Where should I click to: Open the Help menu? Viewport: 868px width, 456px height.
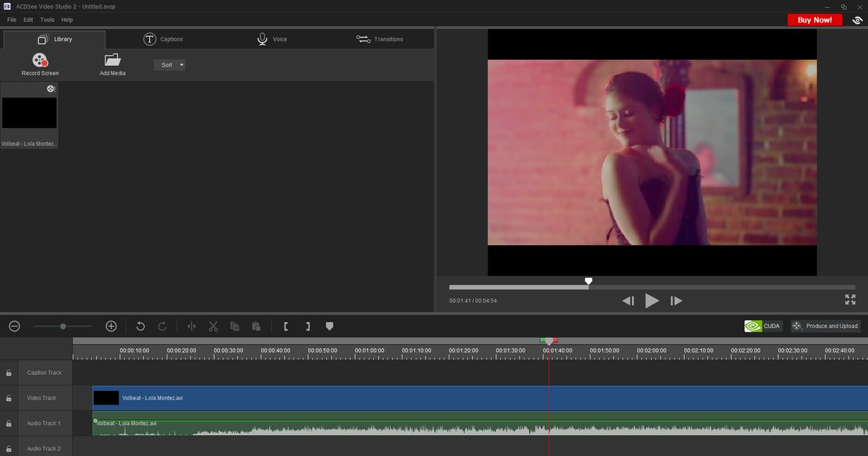click(x=67, y=20)
